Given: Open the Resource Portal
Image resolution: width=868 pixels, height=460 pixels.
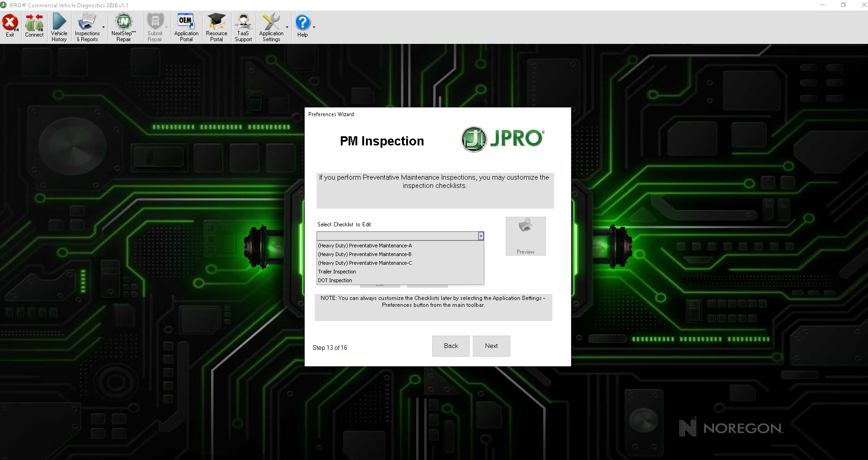Looking at the screenshot, I should 217,27.
